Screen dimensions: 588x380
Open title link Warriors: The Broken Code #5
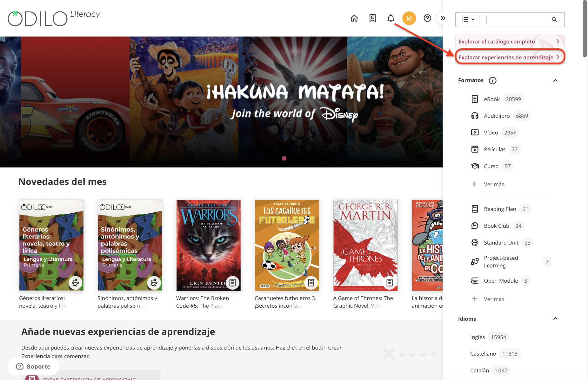(203, 302)
